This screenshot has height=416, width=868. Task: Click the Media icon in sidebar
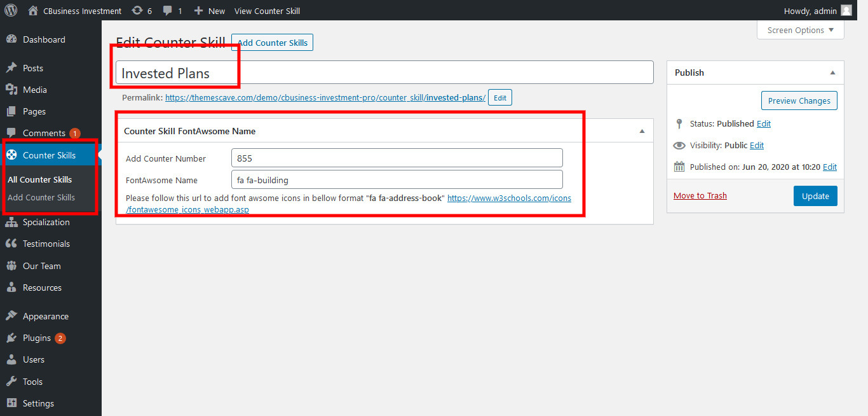(x=11, y=90)
